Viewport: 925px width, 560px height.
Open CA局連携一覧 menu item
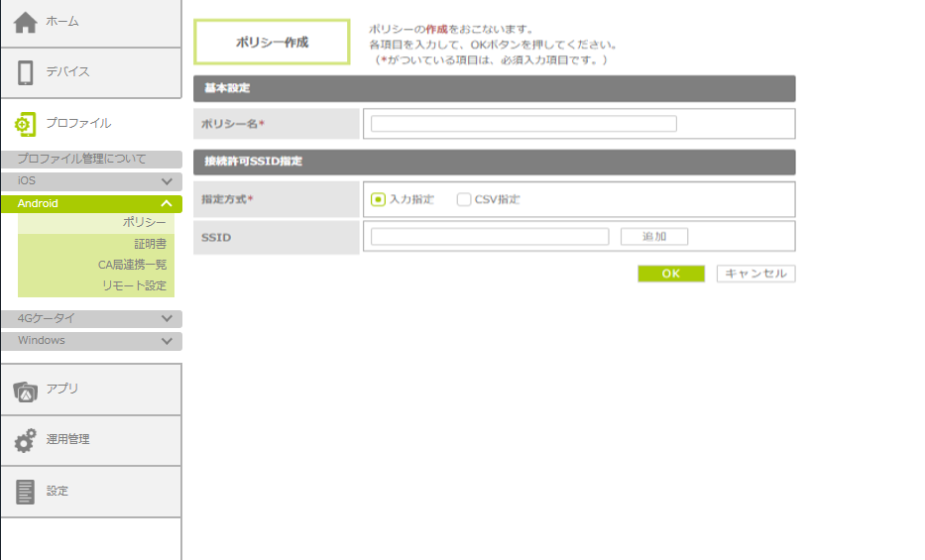132,265
